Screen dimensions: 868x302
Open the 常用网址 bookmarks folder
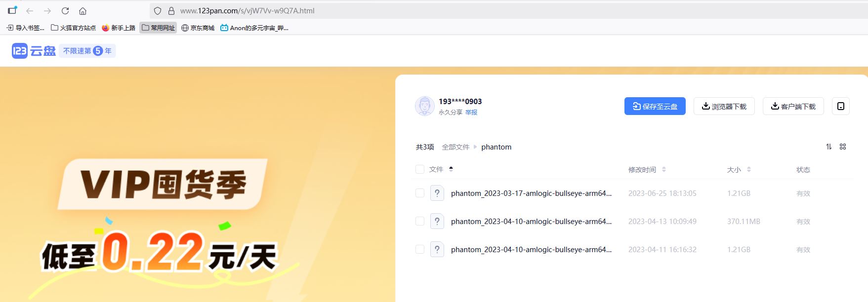pos(158,28)
